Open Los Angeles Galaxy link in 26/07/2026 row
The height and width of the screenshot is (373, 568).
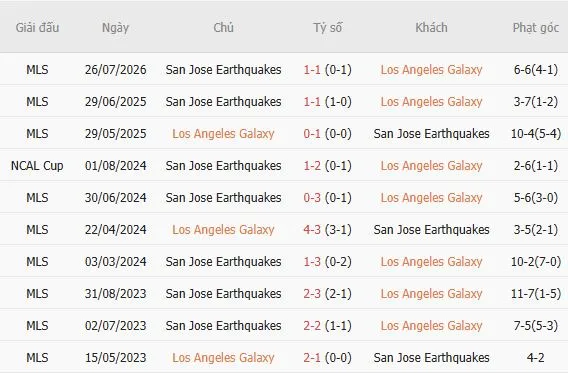pyautogui.click(x=431, y=70)
